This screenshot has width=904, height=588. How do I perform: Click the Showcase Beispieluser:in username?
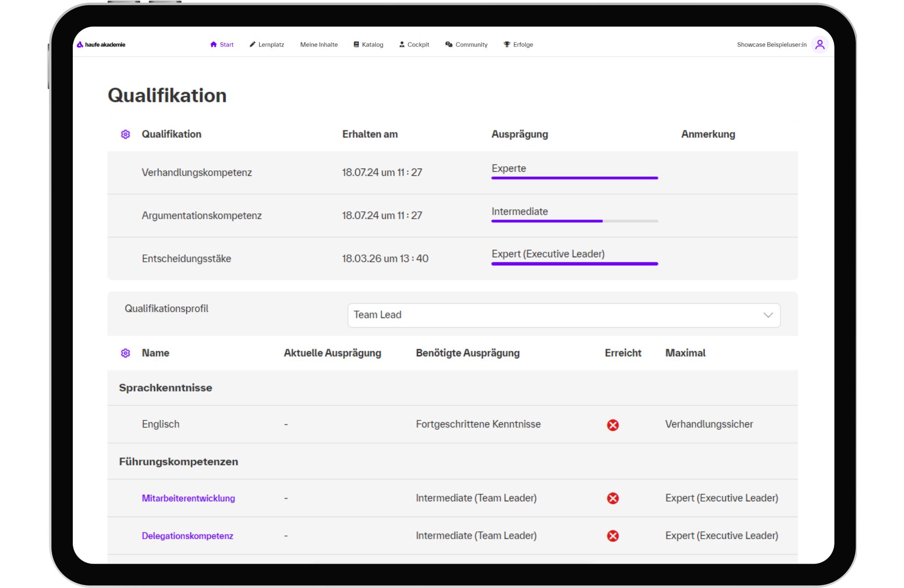(x=772, y=44)
